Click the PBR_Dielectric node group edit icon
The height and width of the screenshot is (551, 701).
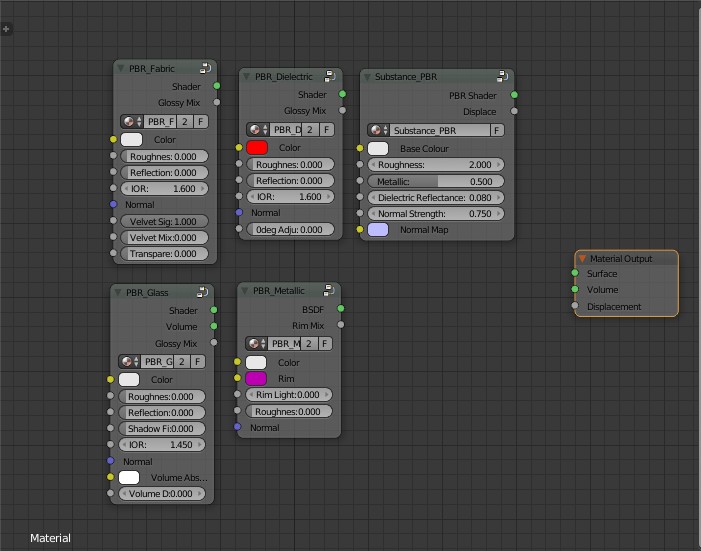(x=330, y=76)
